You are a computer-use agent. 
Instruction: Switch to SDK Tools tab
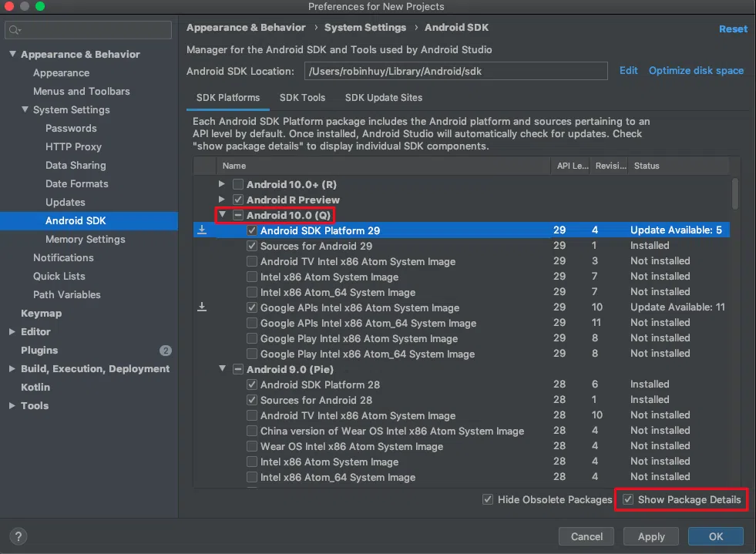pos(302,98)
